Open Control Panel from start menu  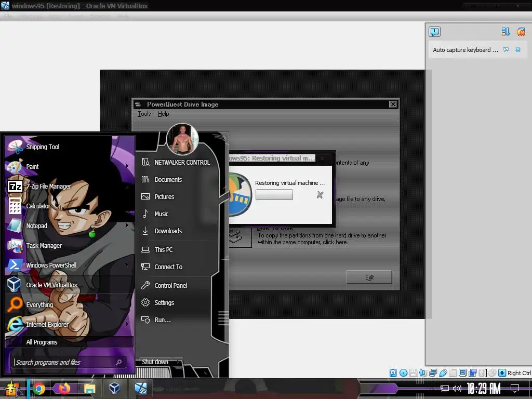coord(176,286)
